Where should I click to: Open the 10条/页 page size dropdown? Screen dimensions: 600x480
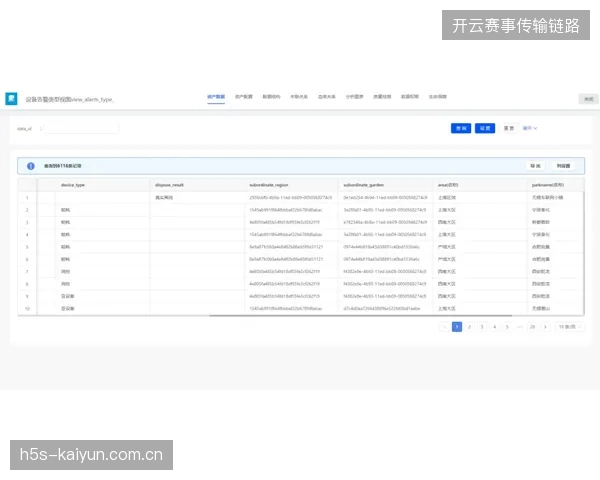[570, 327]
